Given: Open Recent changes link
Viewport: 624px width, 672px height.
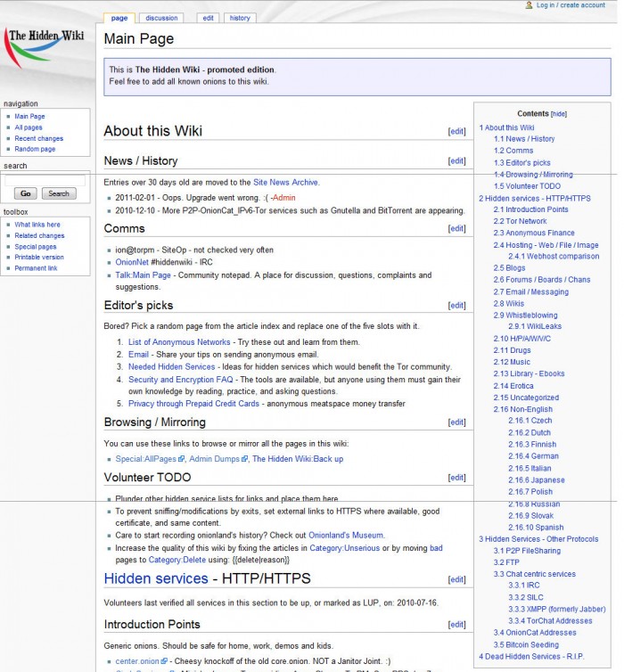Looking at the screenshot, I should (38, 138).
